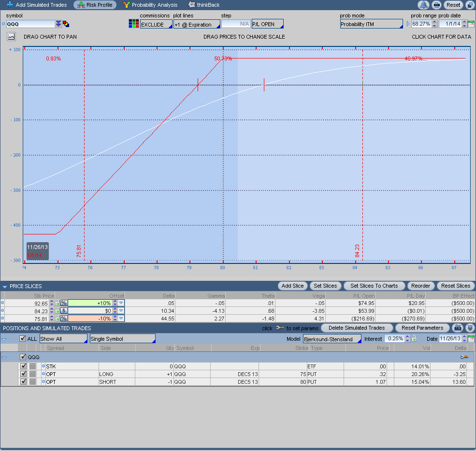Toggle the lock on the 75.81 slice

coord(58,318)
